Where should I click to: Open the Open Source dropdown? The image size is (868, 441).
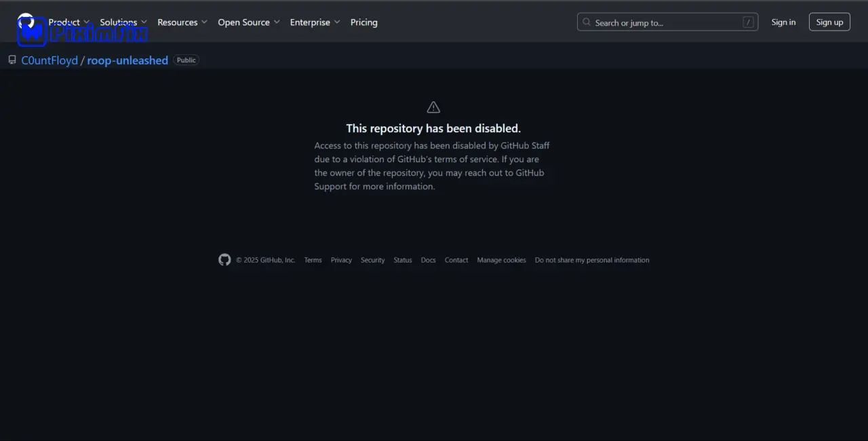click(248, 22)
